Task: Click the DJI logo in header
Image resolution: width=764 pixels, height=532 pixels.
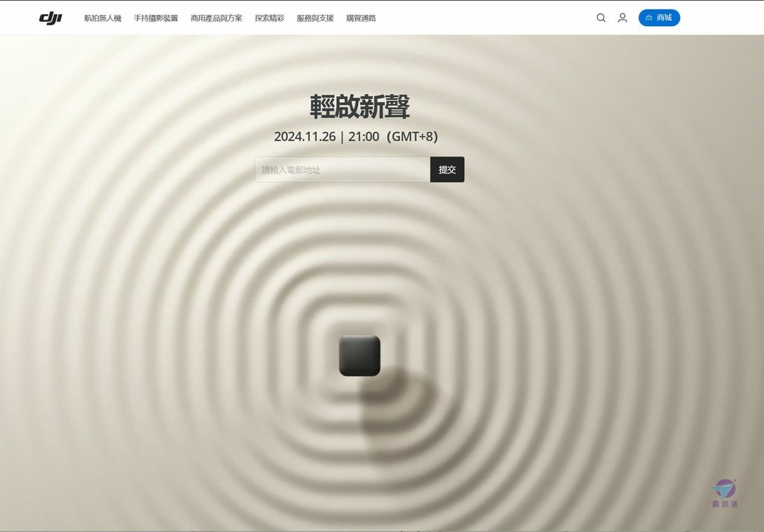Action: point(51,18)
